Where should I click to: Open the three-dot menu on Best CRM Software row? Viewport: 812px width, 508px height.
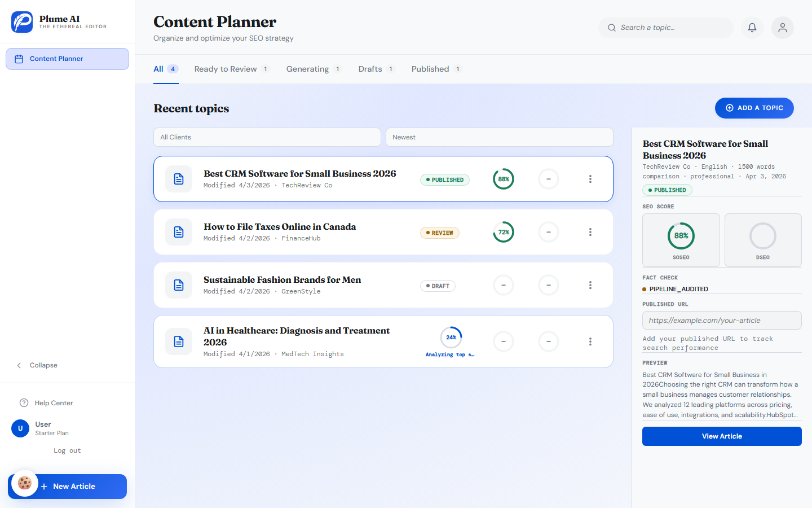tap(590, 179)
